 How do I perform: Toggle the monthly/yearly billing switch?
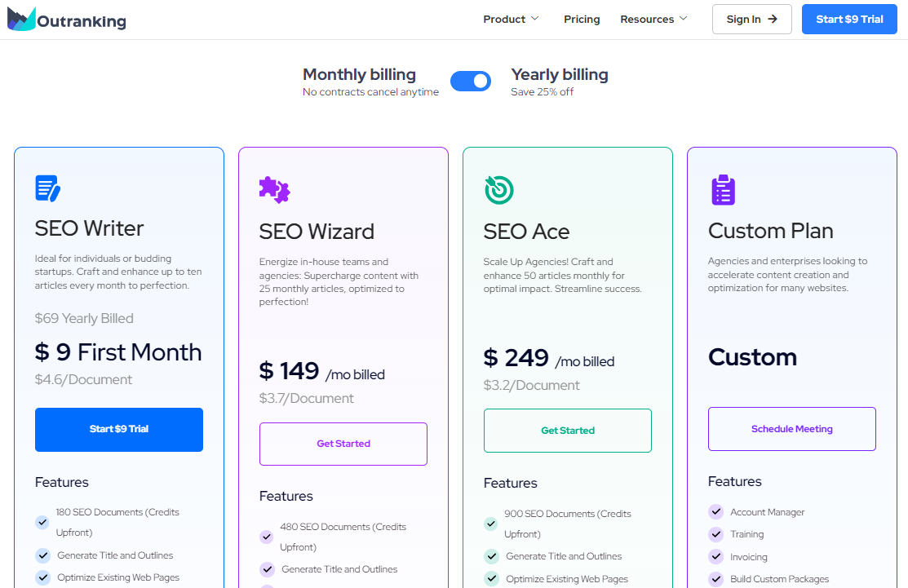click(471, 81)
